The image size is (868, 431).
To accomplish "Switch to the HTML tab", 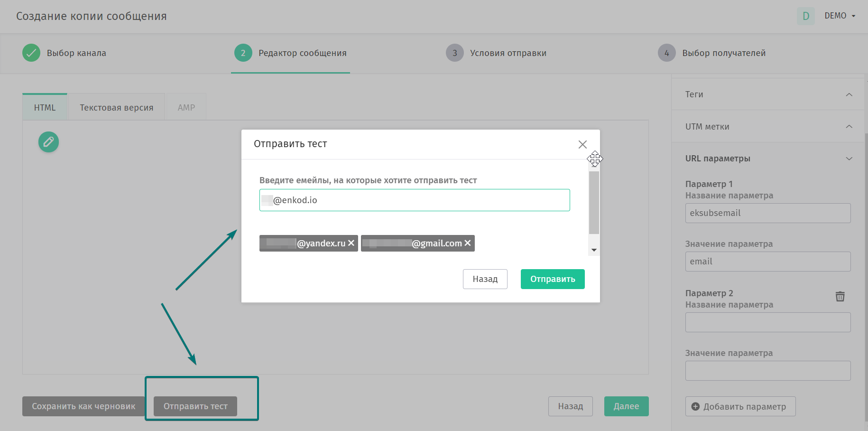I will (x=45, y=107).
